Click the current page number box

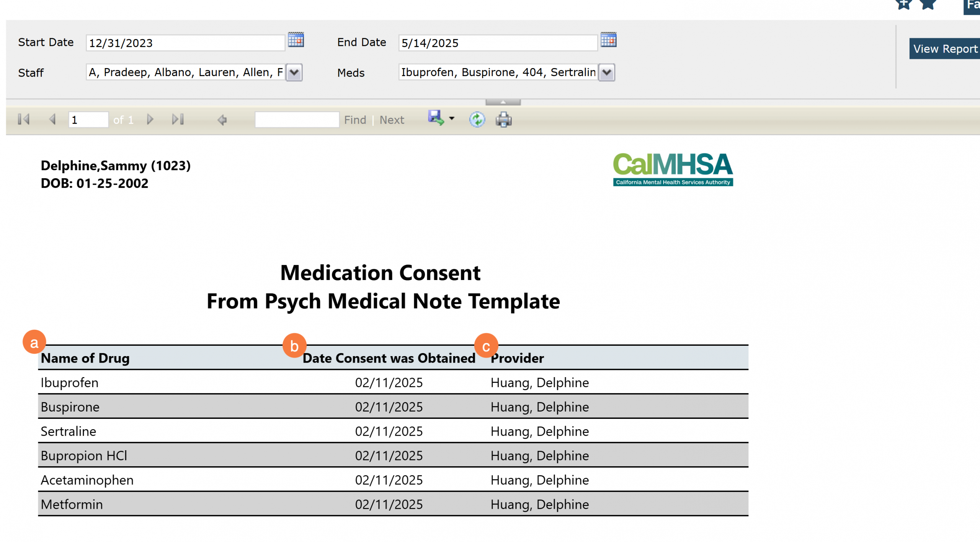(88, 120)
